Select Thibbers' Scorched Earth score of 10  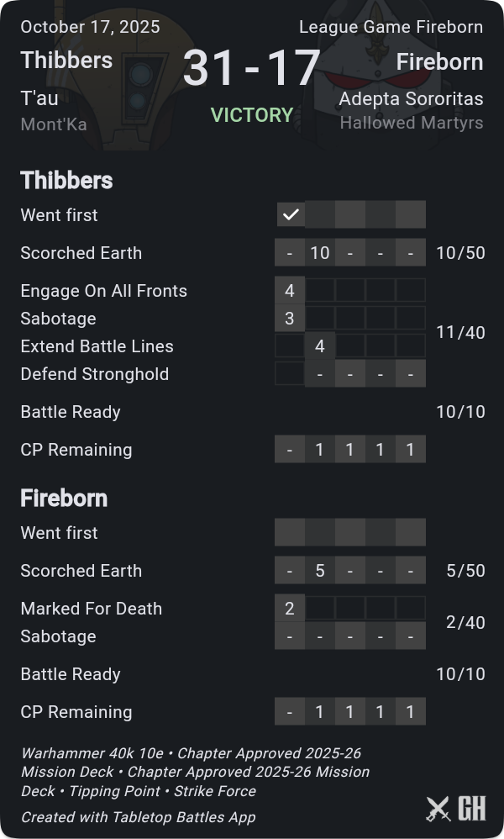click(320, 252)
